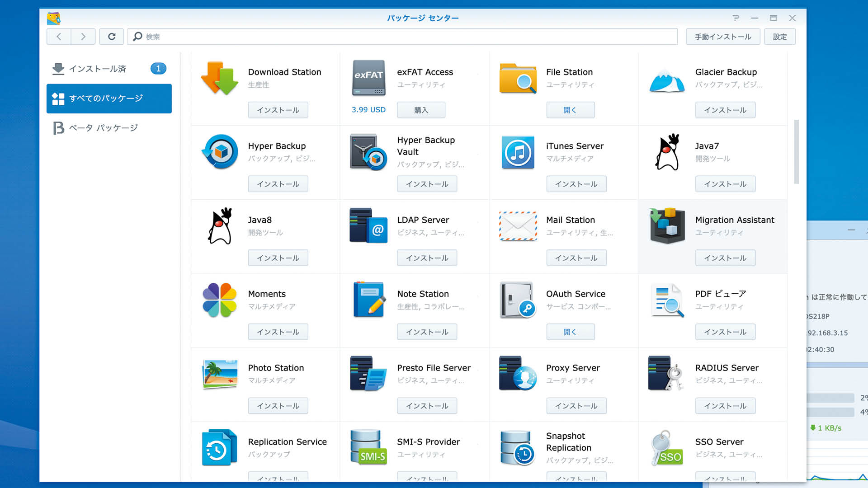
Task: Open the File Station folder icon
Action: [518, 78]
